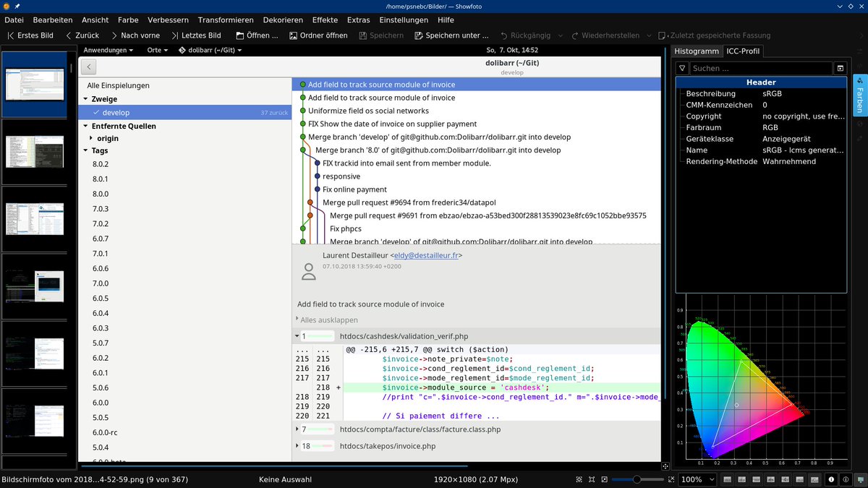Click the clock So, 7. Okt, 14:52
Viewport: 868px width, 488px height.
coord(512,51)
